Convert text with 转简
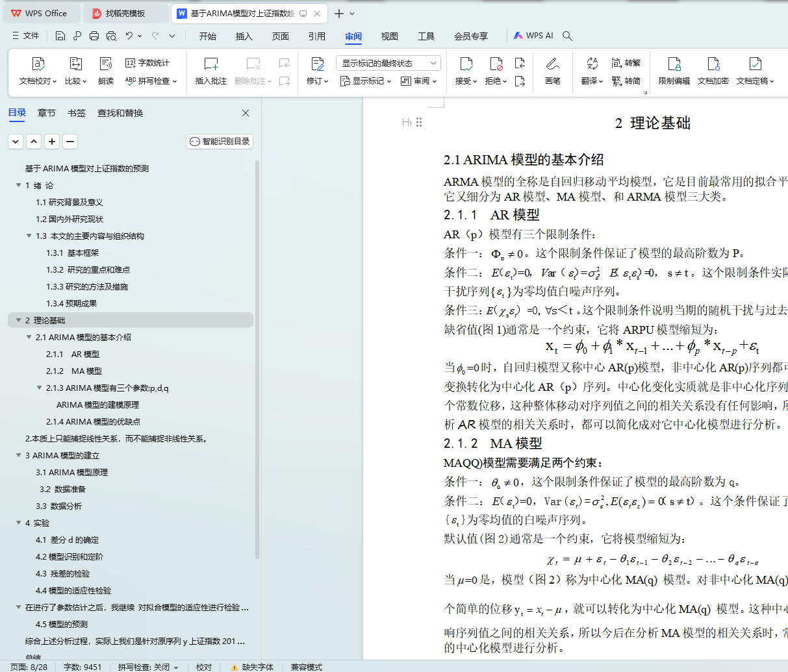The height and width of the screenshot is (672, 788). pyautogui.click(x=626, y=81)
